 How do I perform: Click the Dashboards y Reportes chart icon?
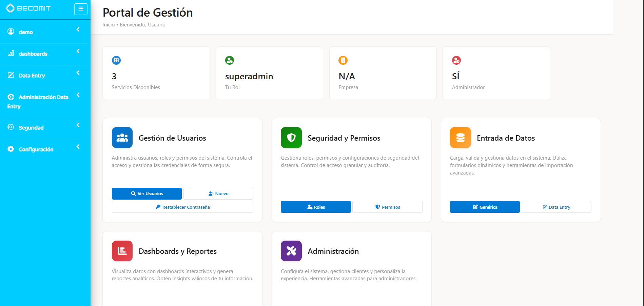pyautogui.click(x=122, y=251)
